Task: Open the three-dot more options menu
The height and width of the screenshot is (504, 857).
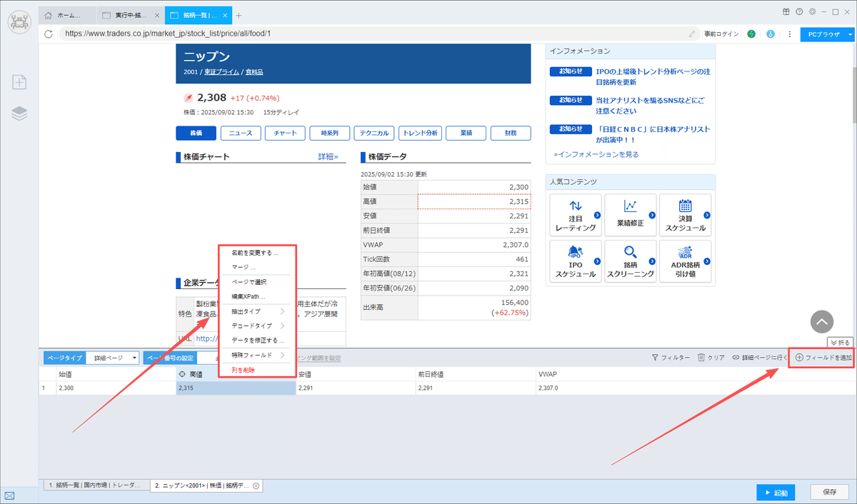Action: tap(789, 34)
